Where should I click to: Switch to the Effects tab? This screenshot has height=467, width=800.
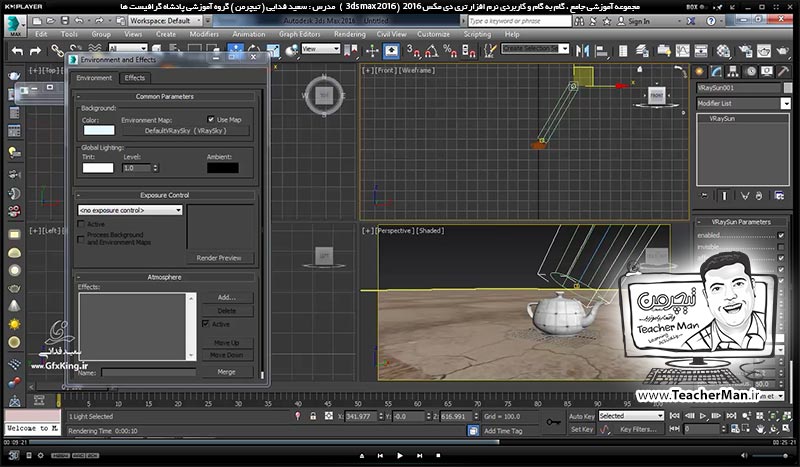tap(135, 78)
